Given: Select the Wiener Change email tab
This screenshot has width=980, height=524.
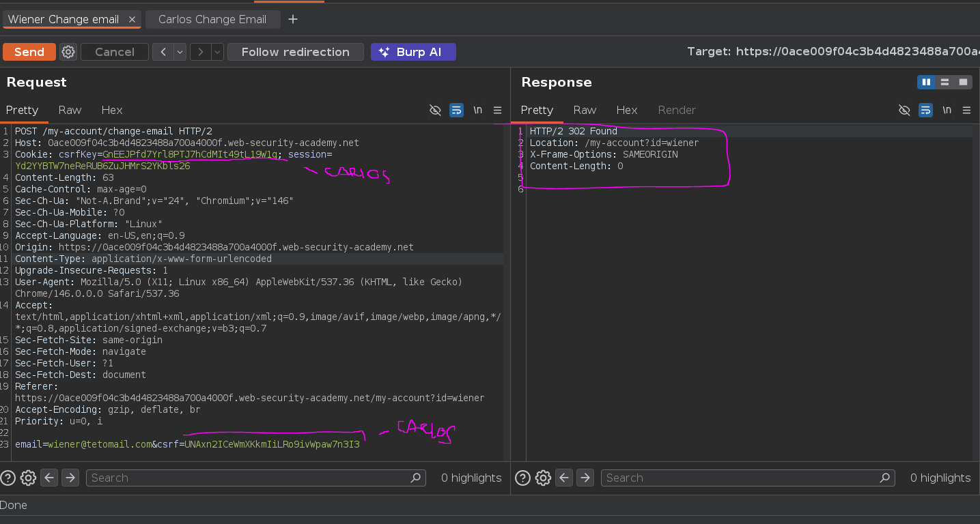Looking at the screenshot, I should (x=64, y=19).
